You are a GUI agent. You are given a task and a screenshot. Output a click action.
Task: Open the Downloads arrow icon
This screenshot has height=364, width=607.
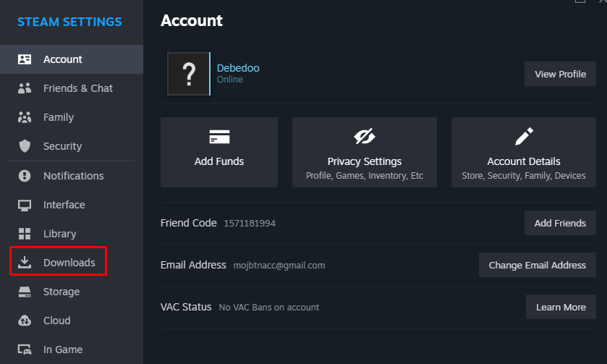point(25,262)
